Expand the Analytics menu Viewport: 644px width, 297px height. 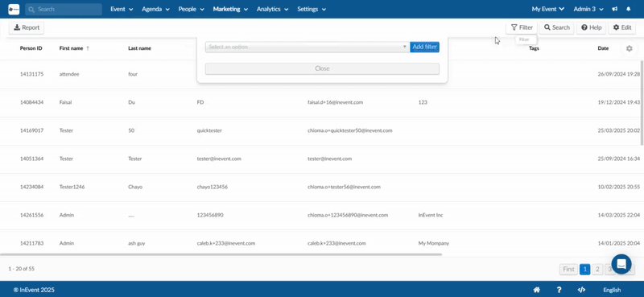pos(272,9)
